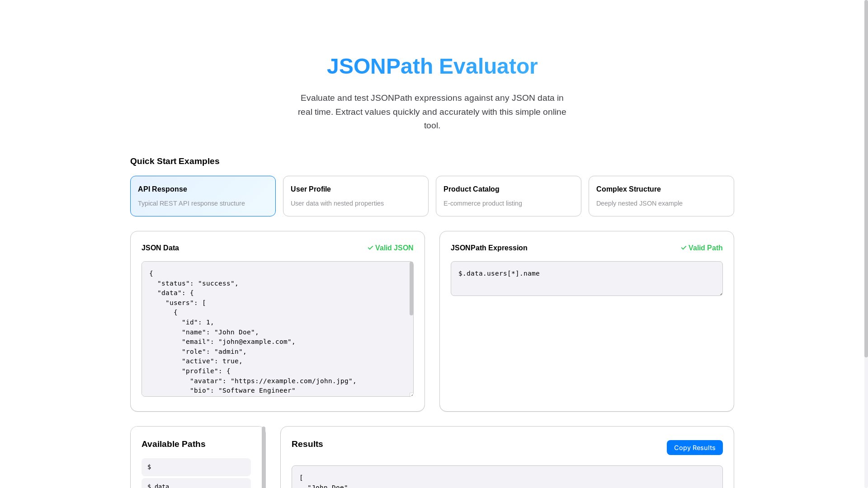The width and height of the screenshot is (868, 488).
Task: Open the Complex Structure example
Action: tap(661, 196)
